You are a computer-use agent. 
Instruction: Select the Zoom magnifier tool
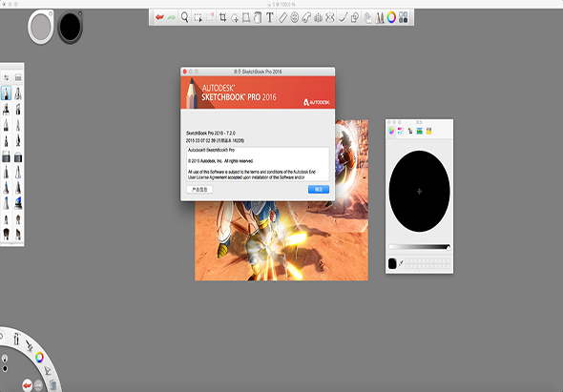184,17
